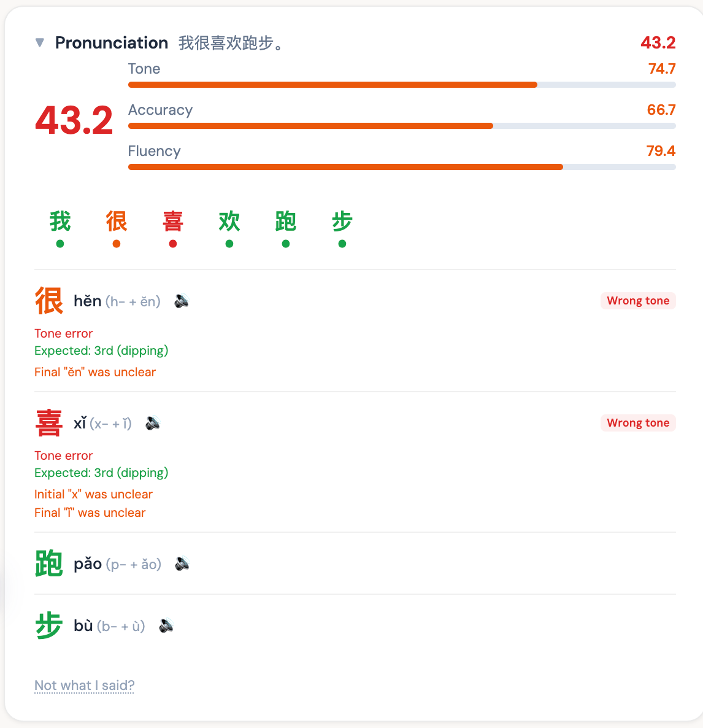
Task: Play pronunciation audio for 步 bù
Action: point(166,625)
